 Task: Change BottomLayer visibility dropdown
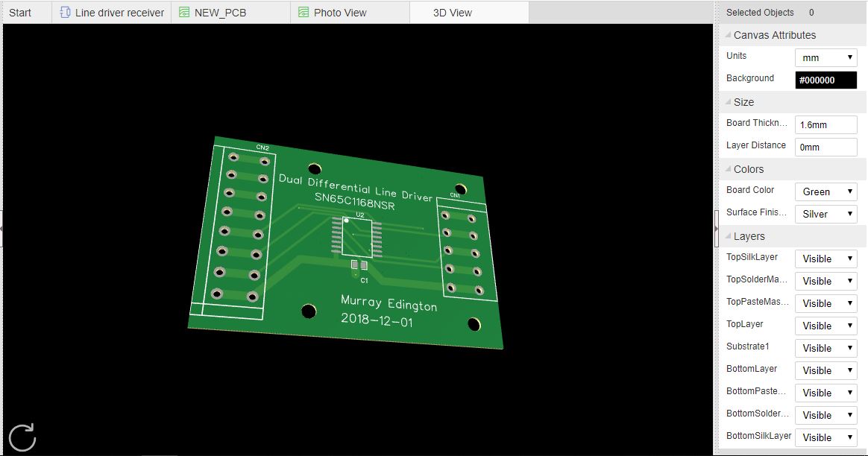click(x=826, y=370)
